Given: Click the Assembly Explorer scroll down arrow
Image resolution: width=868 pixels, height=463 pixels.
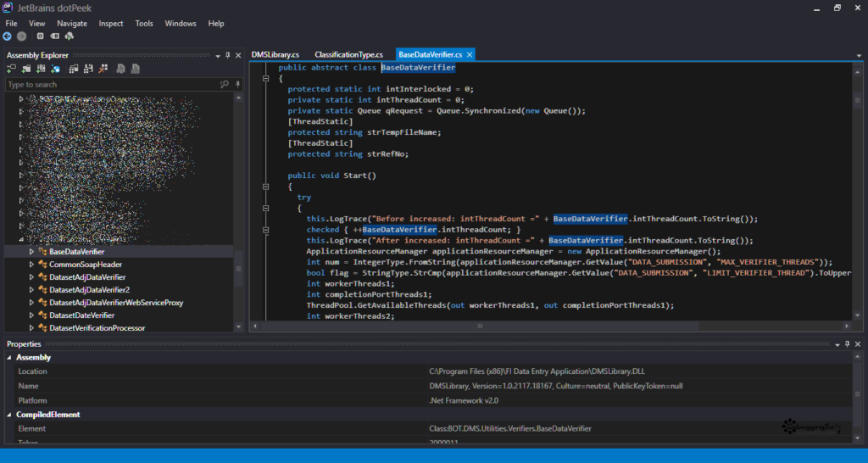Looking at the screenshot, I should [238, 327].
